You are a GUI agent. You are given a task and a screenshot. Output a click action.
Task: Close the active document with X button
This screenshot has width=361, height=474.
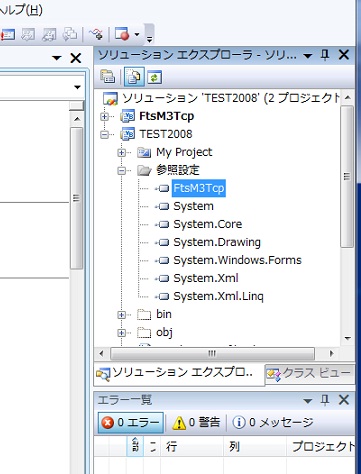tap(76, 58)
